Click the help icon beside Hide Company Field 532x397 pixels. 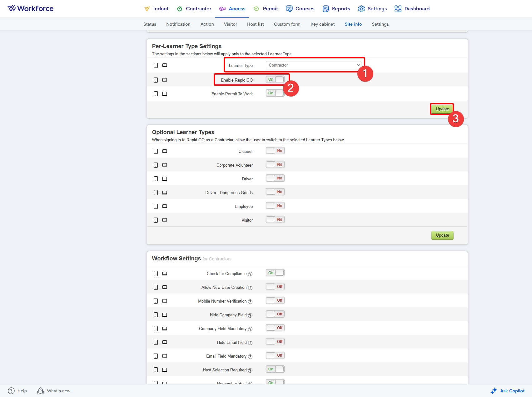tap(250, 315)
